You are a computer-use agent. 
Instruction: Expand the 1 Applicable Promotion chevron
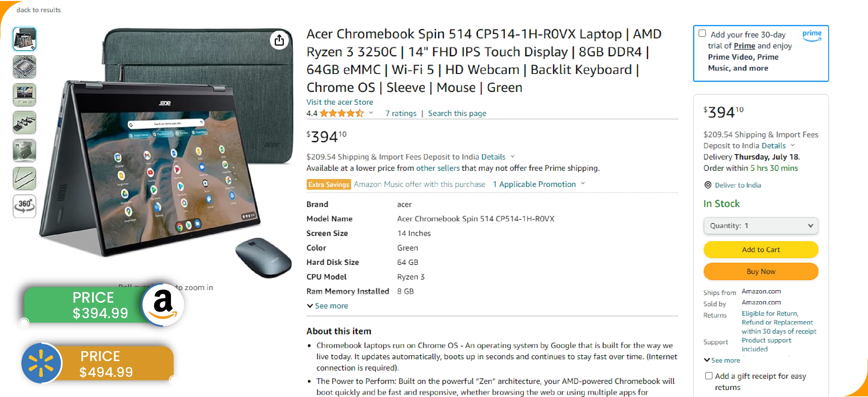click(583, 184)
